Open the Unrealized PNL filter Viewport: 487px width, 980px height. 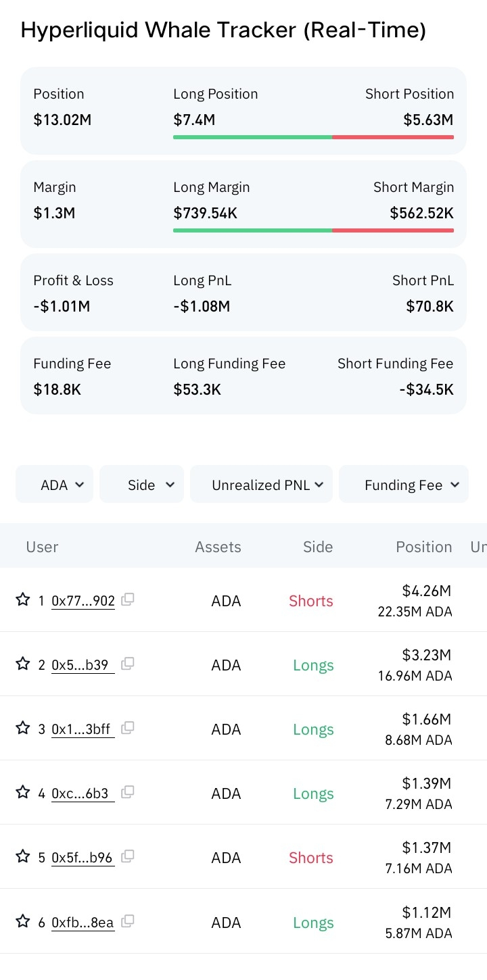point(261,484)
